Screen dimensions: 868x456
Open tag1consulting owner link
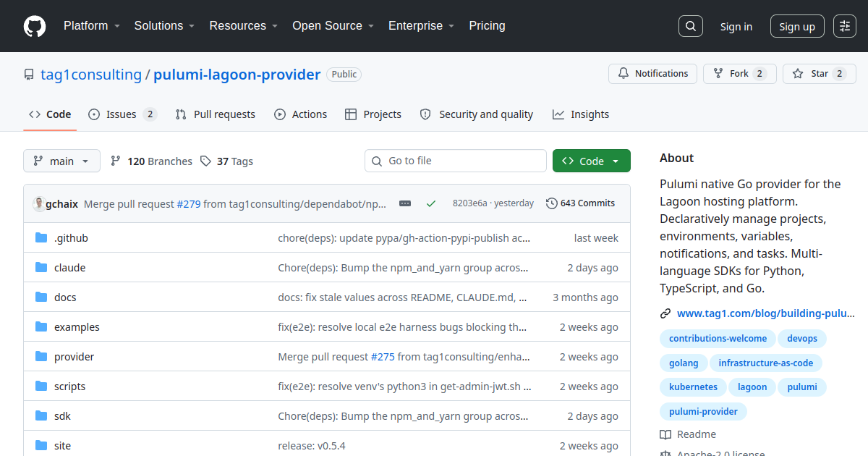pyautogui.click(x=91, y=75)
